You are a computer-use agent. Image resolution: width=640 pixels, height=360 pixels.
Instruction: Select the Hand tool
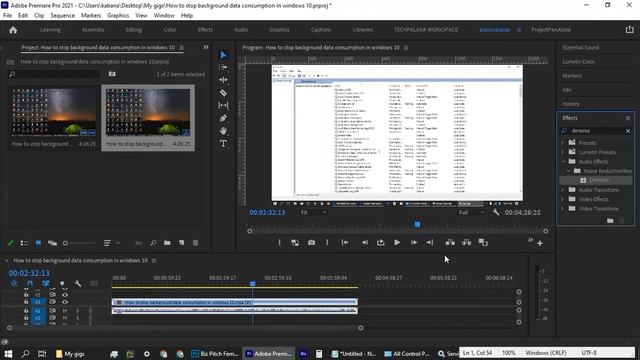223,131
